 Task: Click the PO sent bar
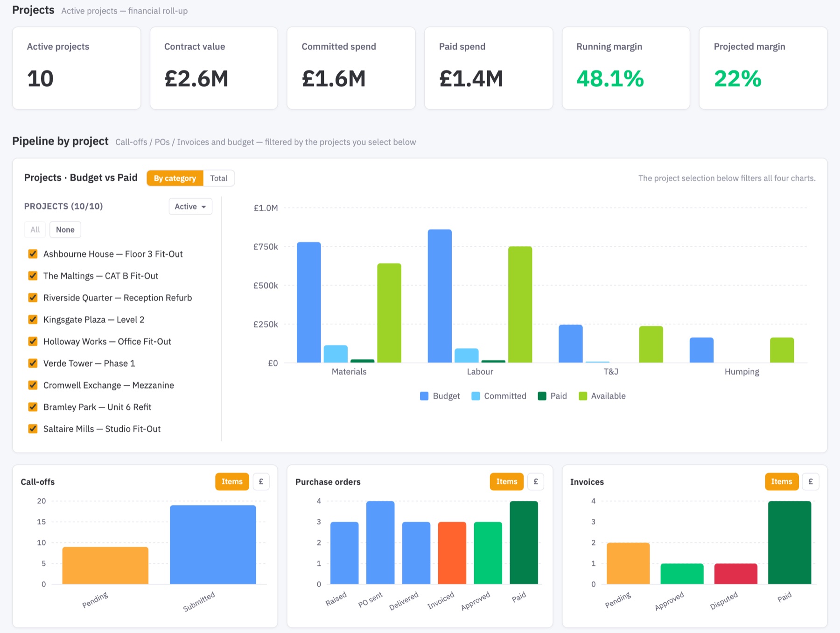380,543
